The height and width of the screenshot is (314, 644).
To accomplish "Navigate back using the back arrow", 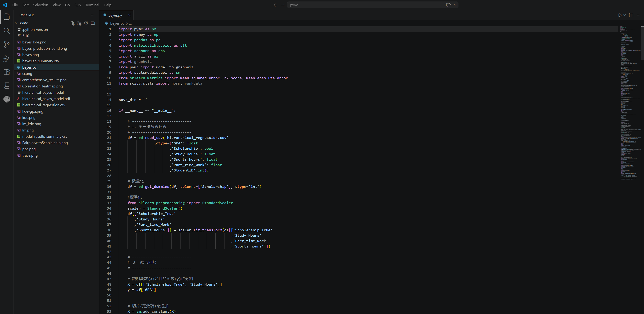I will point(275,5).
